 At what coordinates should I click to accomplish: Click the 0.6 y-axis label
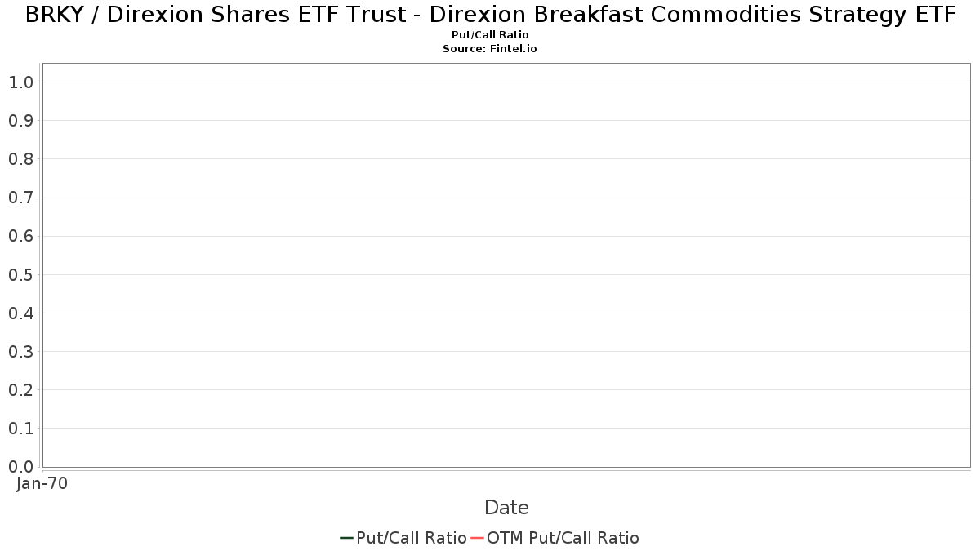point(21,236)
